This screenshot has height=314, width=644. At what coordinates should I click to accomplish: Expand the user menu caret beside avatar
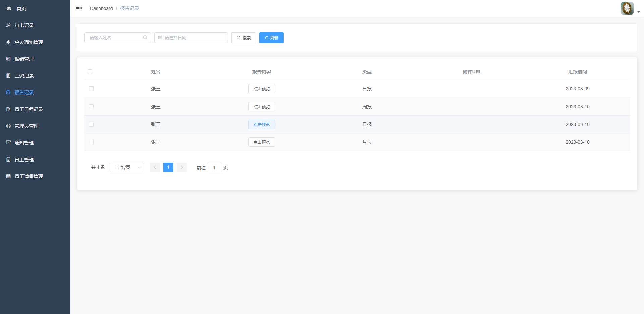(x=639, y=12)
